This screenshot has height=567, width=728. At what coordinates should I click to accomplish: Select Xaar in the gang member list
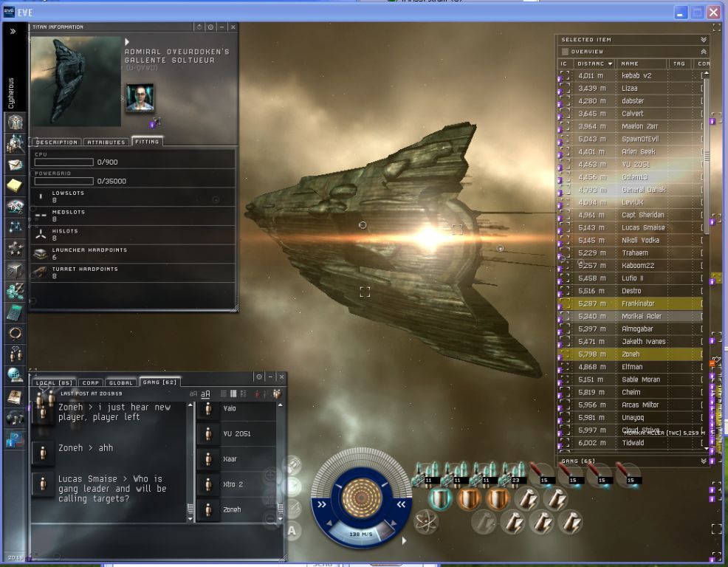coord(237,458)
